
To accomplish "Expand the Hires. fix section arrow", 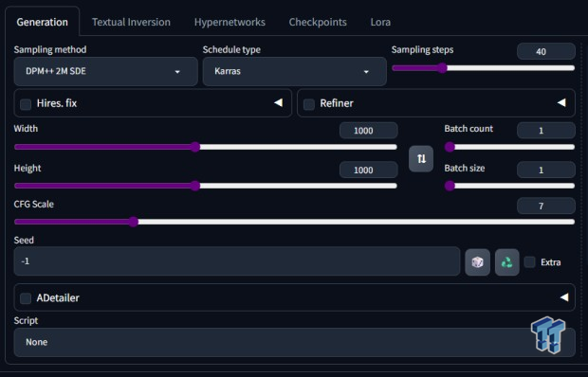I will 278,102.
